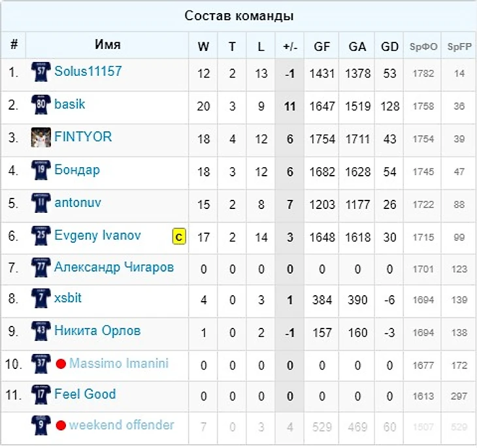The image size is (477, 448).
Task: Click the yellow captain C badge
Action: pyautogui.click(x=179, y=236)
